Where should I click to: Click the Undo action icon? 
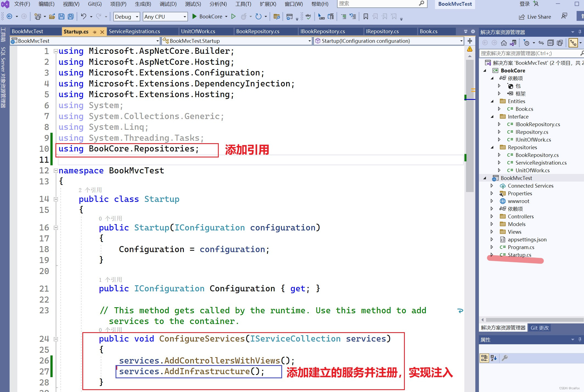(x=83, y=17)
